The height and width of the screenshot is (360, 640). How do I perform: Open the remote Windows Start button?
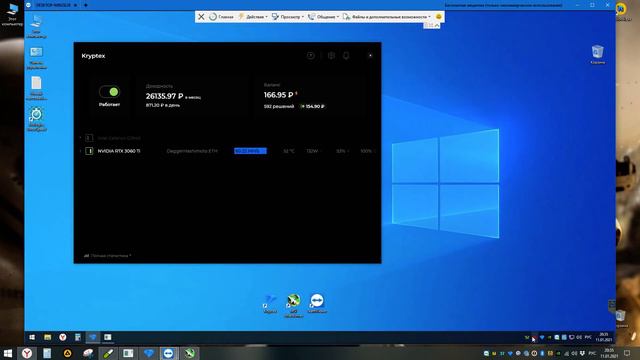tap(32, 337)
